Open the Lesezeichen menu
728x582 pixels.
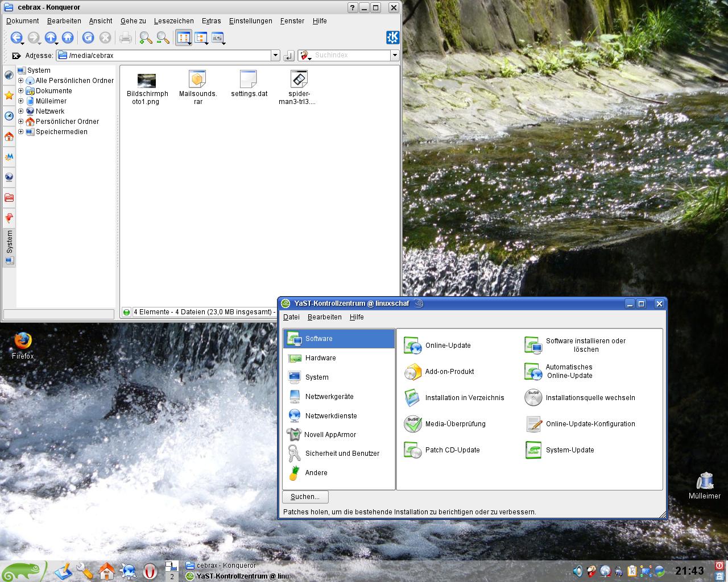click(173, 21)
